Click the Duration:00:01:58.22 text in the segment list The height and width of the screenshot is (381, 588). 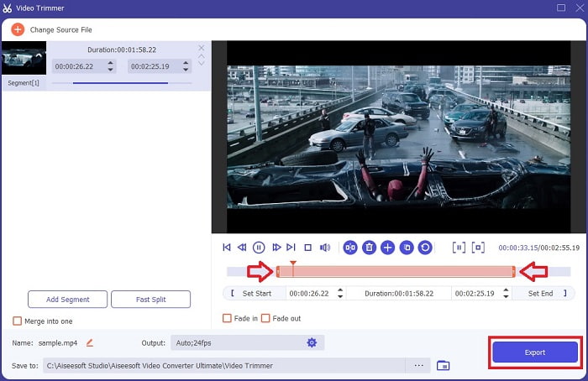122,50
